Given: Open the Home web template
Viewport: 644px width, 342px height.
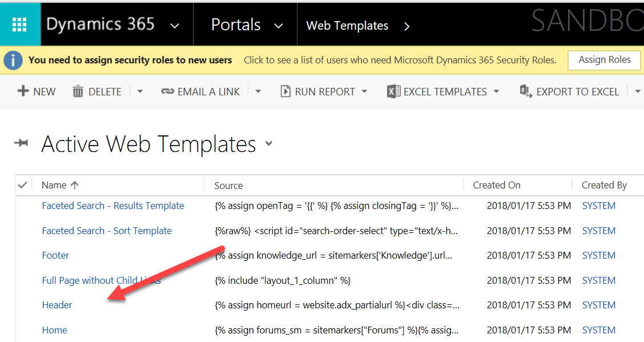Looking at the screenshot, I should [55, 330].
